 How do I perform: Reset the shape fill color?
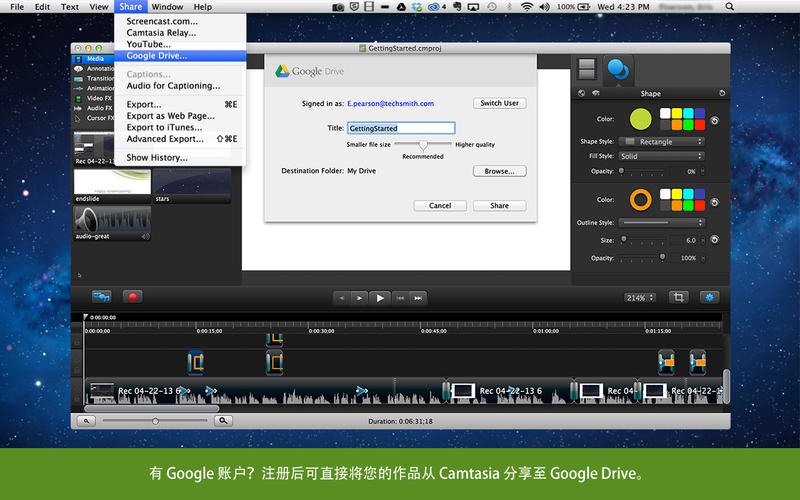click(x=714, y=121)
